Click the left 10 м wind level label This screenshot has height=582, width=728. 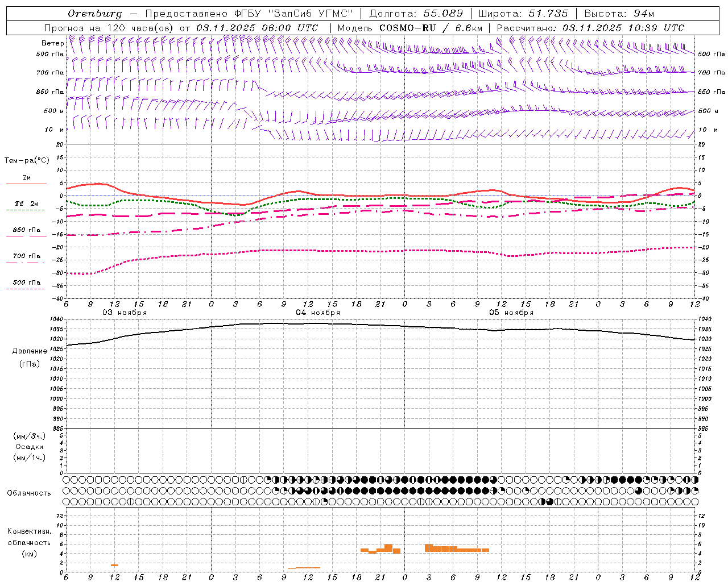tap(55, 130)
